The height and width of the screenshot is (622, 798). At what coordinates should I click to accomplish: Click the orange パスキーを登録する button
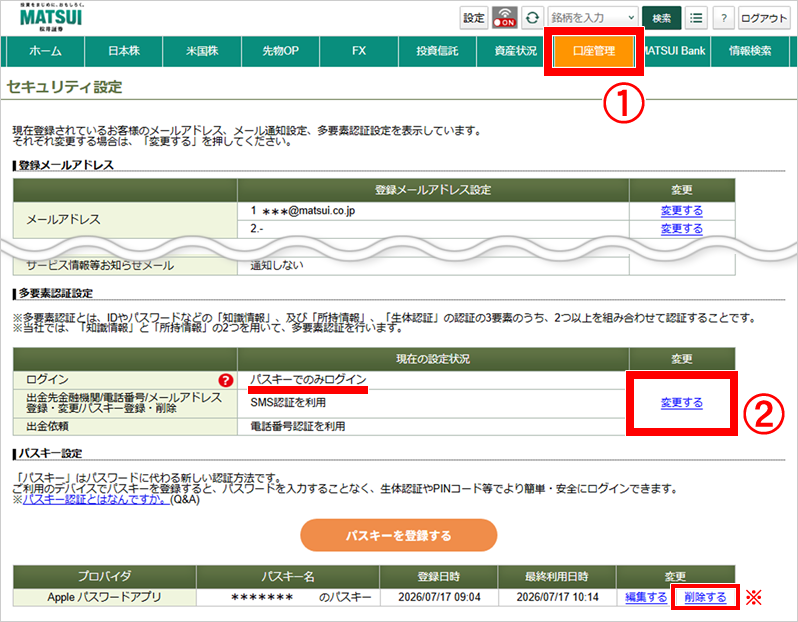click(398, 535)
